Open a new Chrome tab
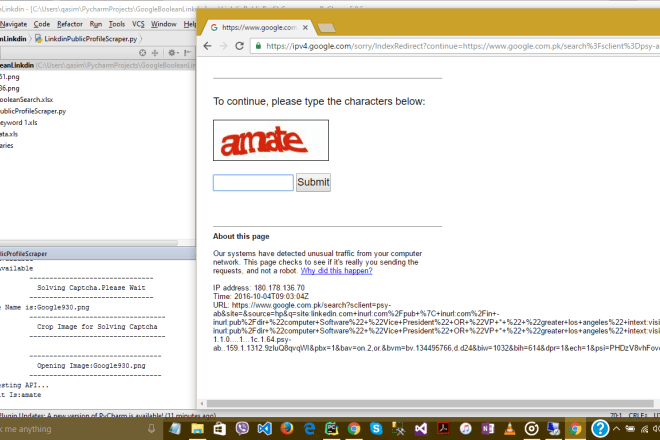Viewport: 660px width, 440px height. [x=327, y=28]
